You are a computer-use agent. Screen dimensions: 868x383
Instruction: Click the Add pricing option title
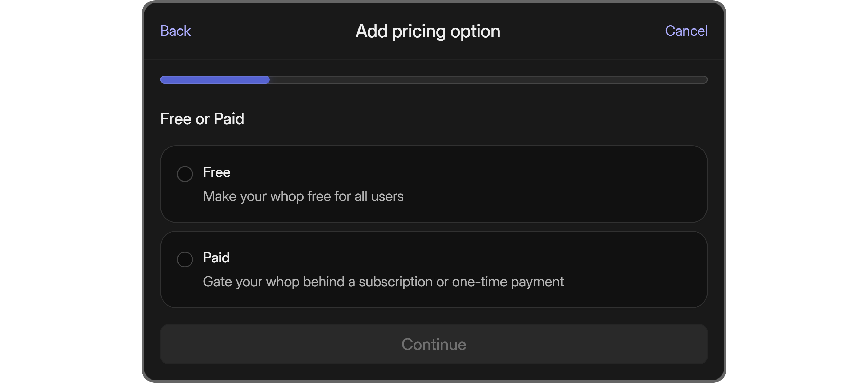pyautogui.click(x=427, y=31)
